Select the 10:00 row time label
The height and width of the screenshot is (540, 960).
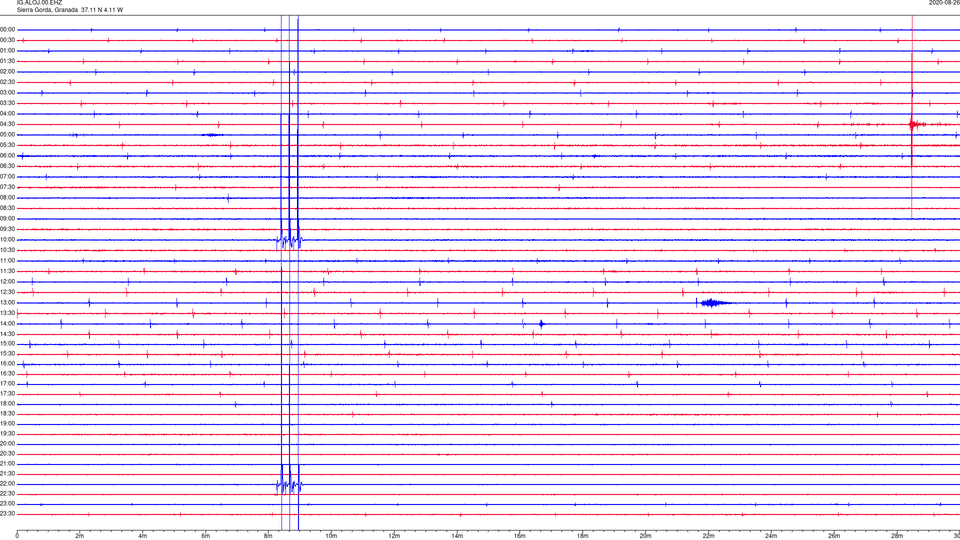point(7,239)
